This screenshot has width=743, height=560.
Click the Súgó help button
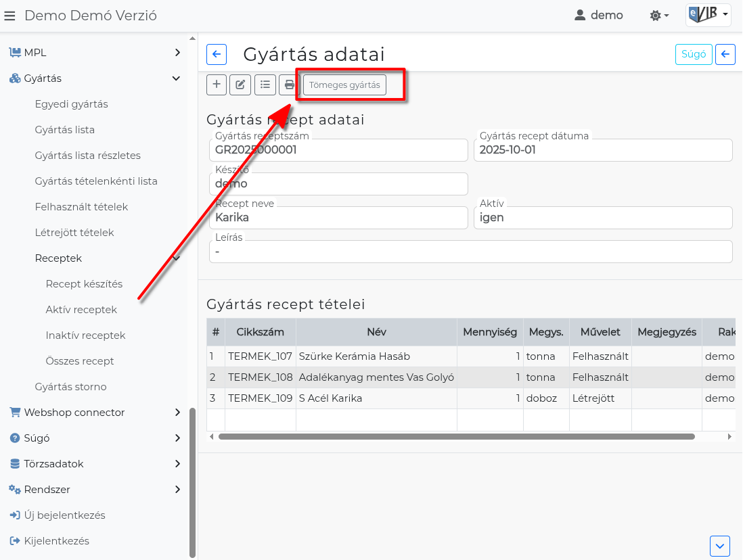coord(694,54)
